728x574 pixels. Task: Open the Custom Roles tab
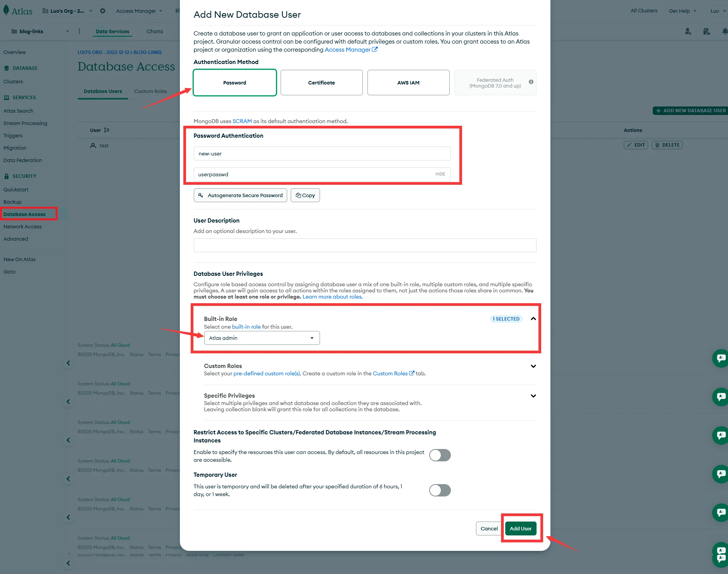pos(151,91)
